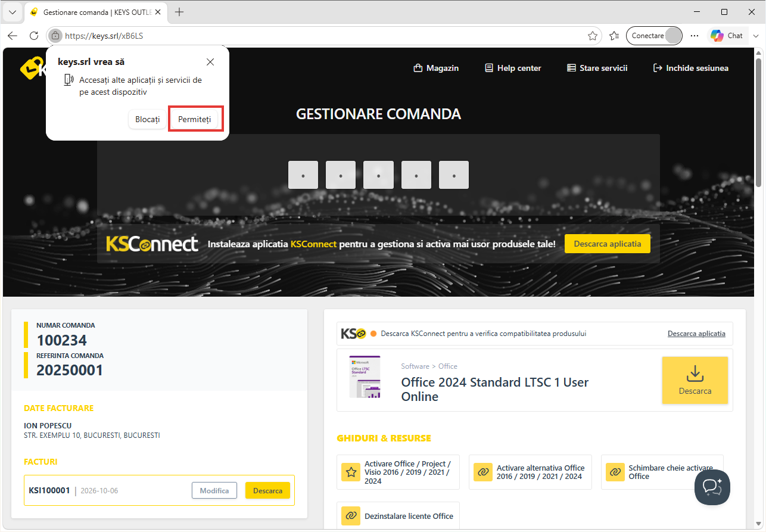766x532 pixels.
Task: Click the Conectare profile button
Action: (x=654, y=36)
